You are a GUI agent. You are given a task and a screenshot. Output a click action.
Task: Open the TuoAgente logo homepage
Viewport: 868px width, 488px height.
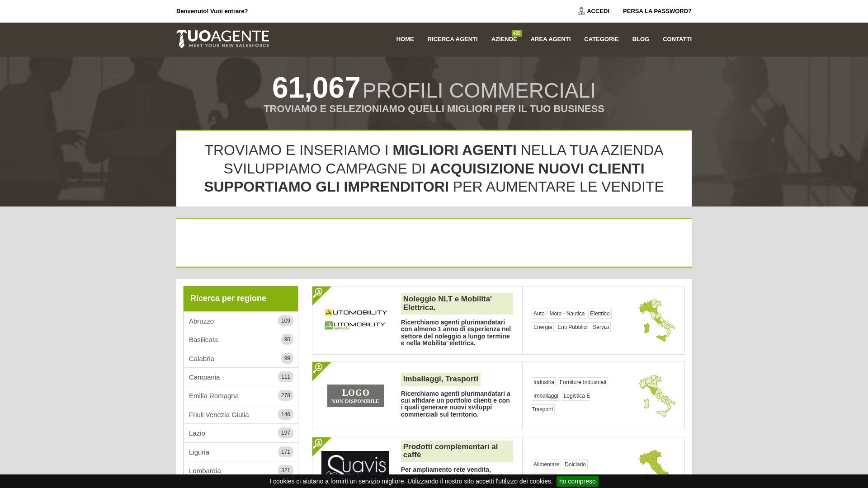(x=222, y=39)
